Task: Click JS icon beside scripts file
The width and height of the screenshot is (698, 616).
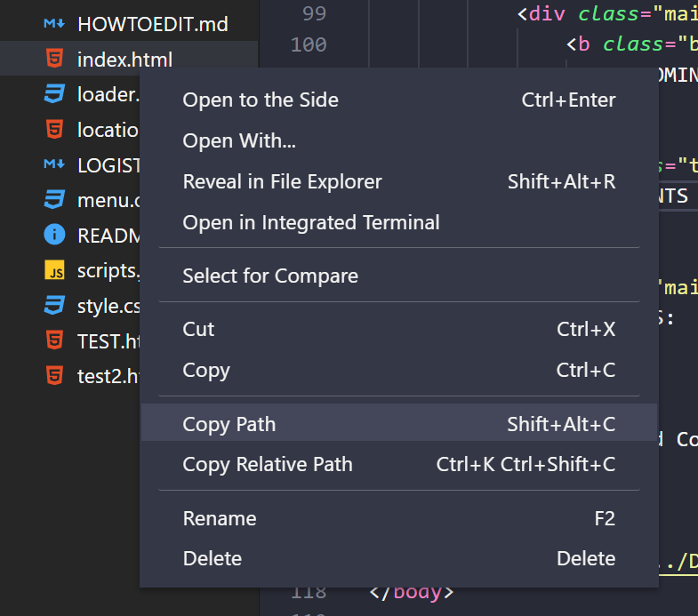Action: click(x=54, y=269)
